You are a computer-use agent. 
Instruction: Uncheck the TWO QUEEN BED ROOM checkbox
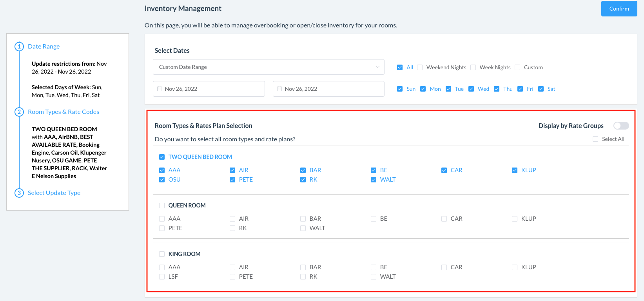pyautogui.click(x=162, y=157)
